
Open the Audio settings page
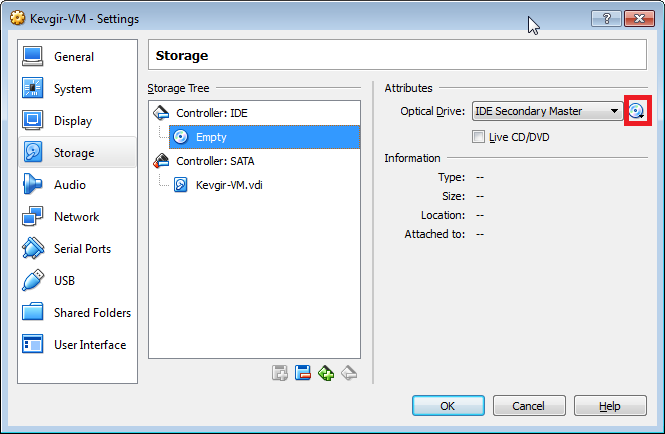pos(70,185)
